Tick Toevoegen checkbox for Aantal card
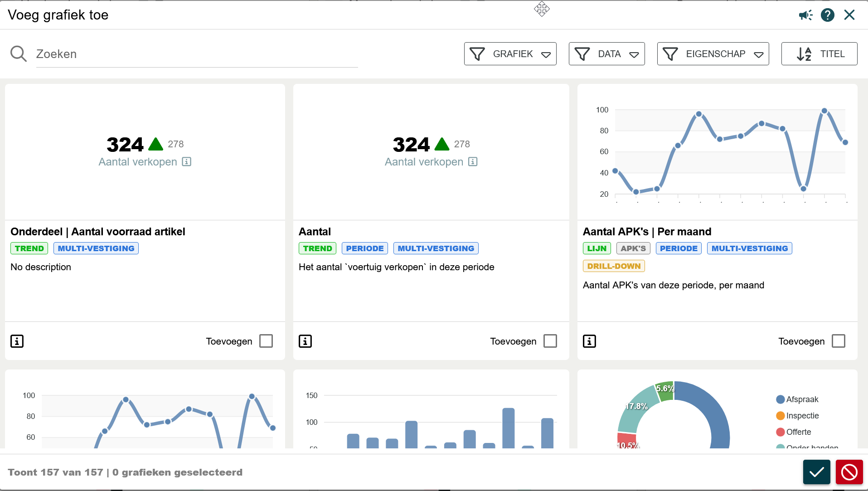868x491 pixels. 550,341
